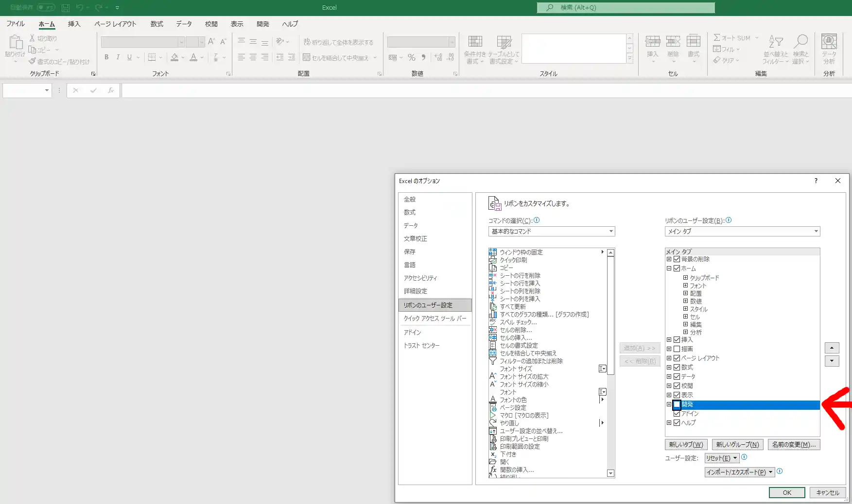Image resolution: width=852 pixels, height=504 pixels.
Task: Toggle Italic formatting in the ribbon
Action: click(x=118, y=57)
